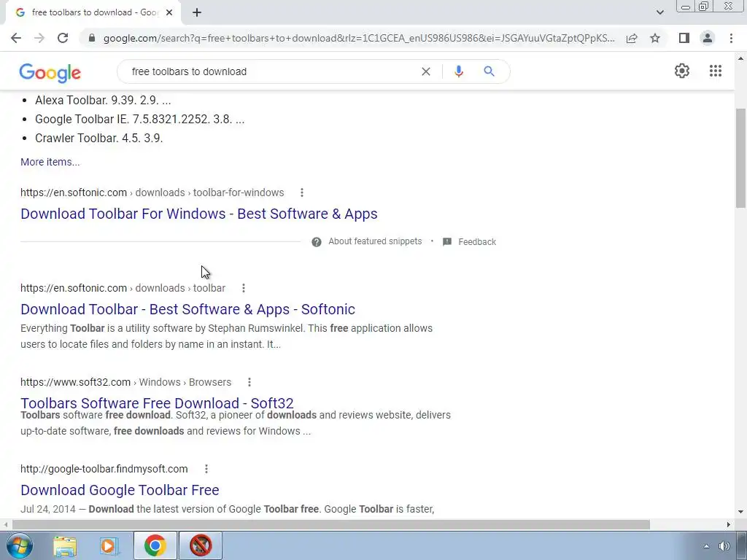
Task: Open the tab search dropdown arrow
Action: [659, 12]
